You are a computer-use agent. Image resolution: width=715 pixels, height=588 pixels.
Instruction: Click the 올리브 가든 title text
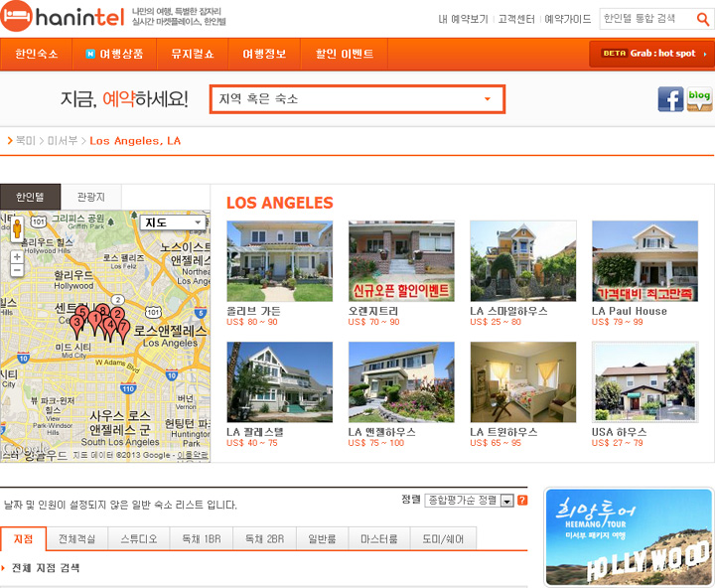253,311
